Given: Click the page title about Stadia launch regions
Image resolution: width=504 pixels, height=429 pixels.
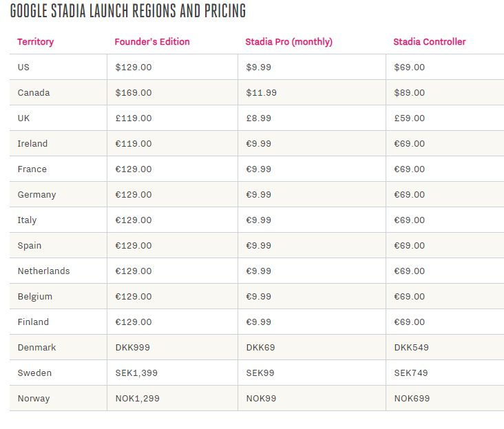Looking at the screenshot, I should (128, 12).
